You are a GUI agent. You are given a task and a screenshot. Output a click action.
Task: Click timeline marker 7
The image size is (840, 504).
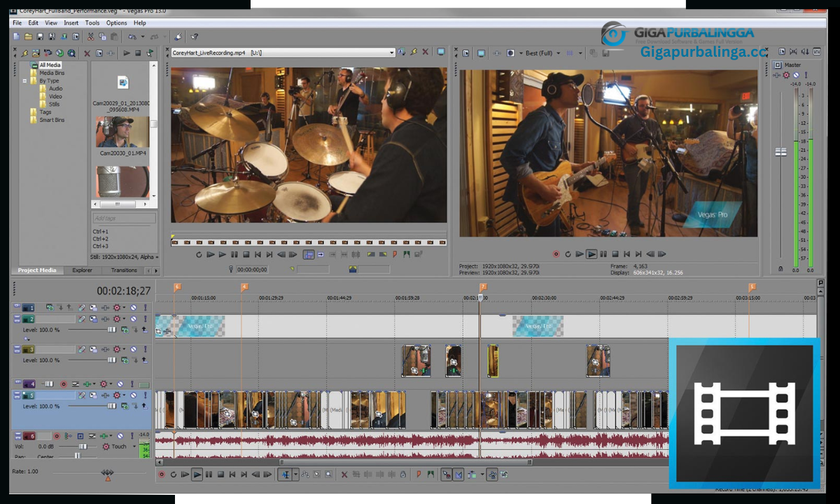pyautogui.click(x=482, y=287)
